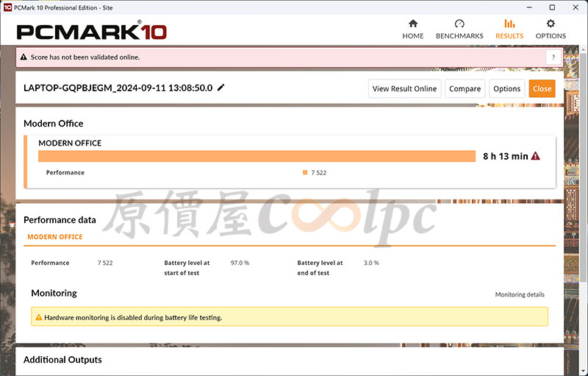The image size is (588, 376).
Task: Click the 8 h 13 min result text
Action: click(505, 156)
